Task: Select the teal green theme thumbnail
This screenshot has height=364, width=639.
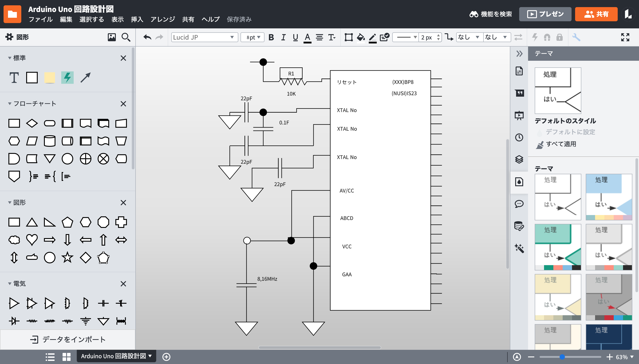Action: (558, 247)
